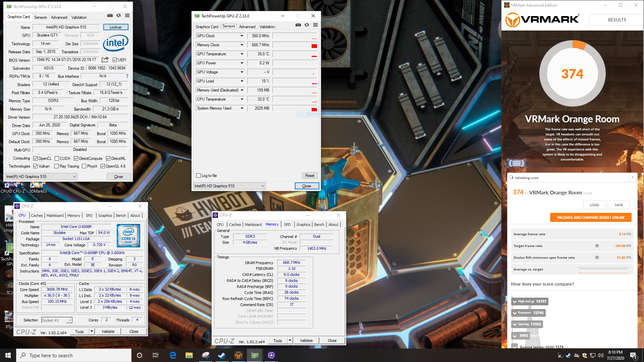
Task: Click System Memory Used sensor graph bar
Action: click(294, 108)
